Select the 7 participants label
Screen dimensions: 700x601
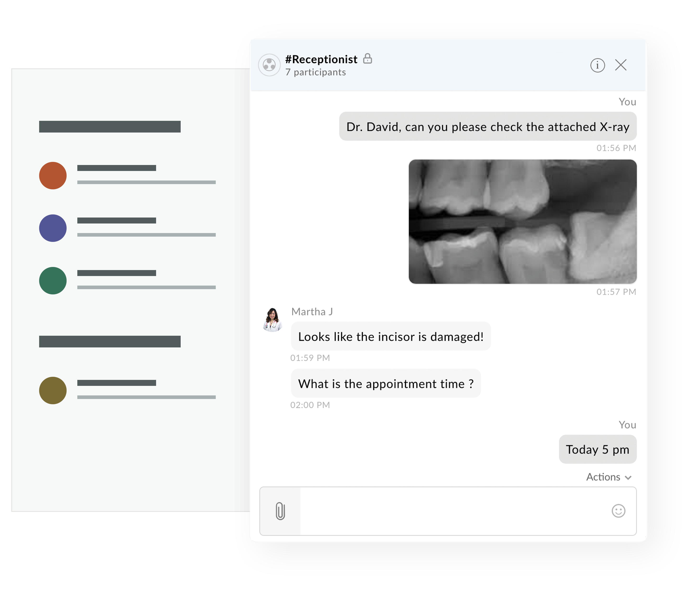tap(316, 72)
